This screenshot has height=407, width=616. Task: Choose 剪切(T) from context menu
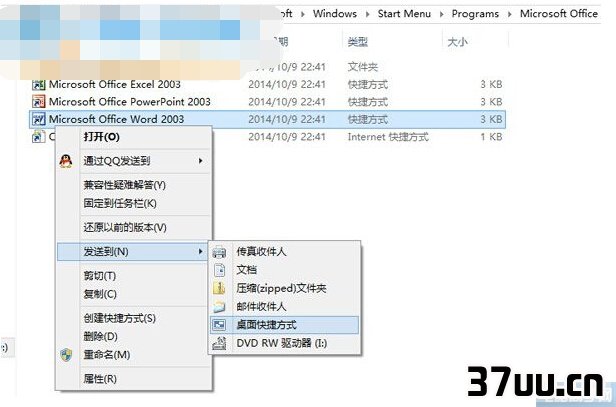pos(100,276)
